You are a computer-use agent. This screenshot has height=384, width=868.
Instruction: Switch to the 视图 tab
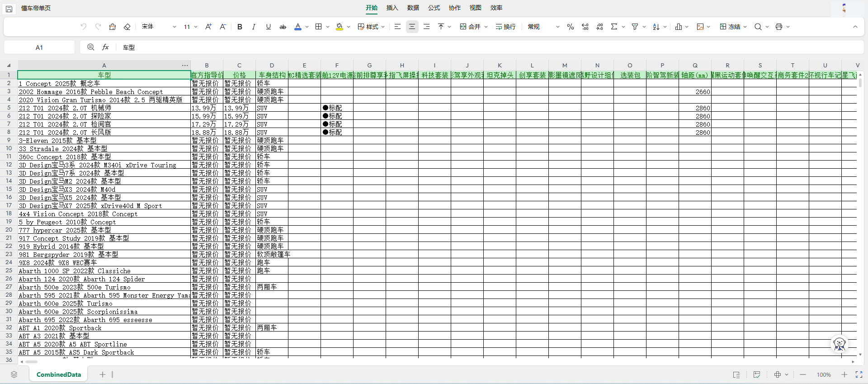476,8
